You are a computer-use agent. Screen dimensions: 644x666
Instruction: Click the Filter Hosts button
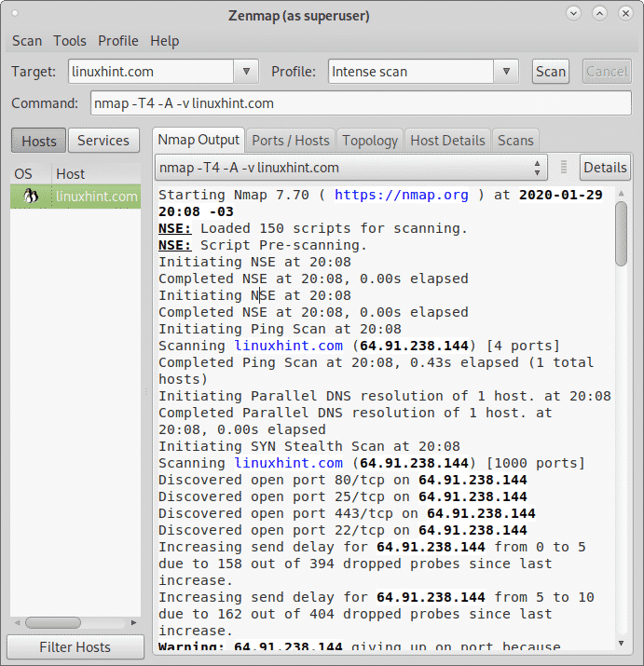[75, 647]
